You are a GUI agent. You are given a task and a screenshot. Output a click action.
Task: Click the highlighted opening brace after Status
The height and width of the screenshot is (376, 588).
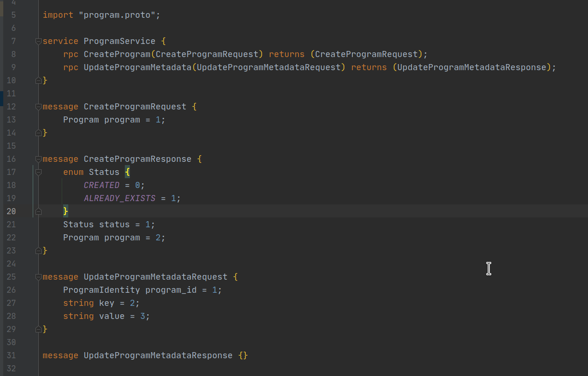(x=127, y=172)
